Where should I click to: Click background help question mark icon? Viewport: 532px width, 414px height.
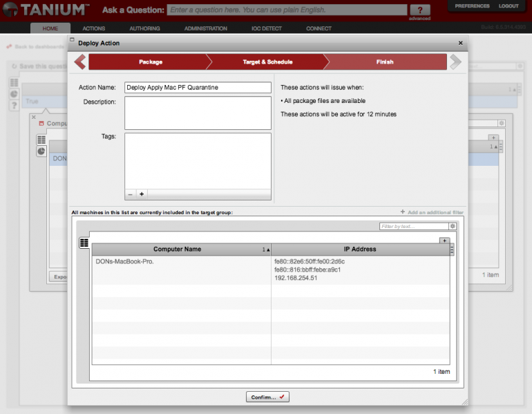(15, 106)
